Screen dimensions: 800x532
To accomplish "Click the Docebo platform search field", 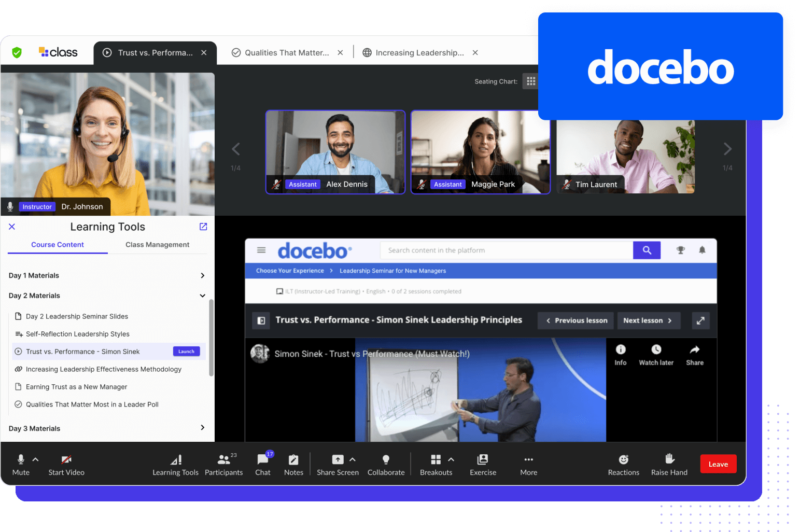I will [506, 250].
